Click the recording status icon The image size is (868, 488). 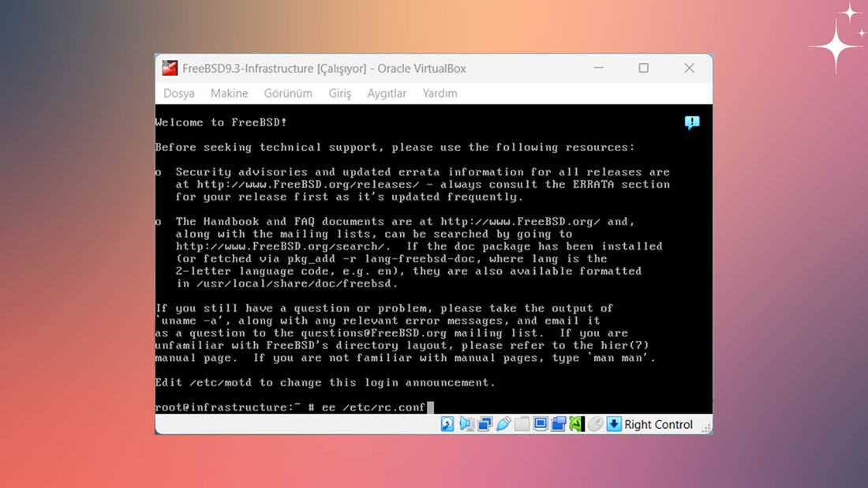pos(559,424)
